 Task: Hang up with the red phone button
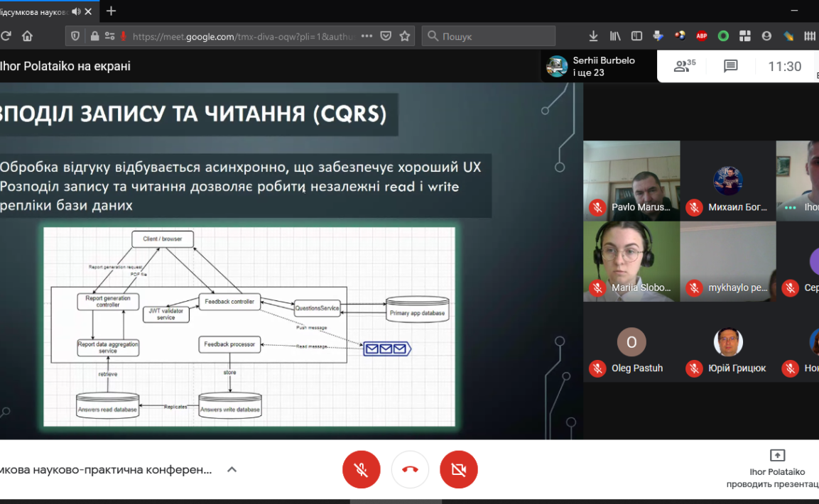410,469
